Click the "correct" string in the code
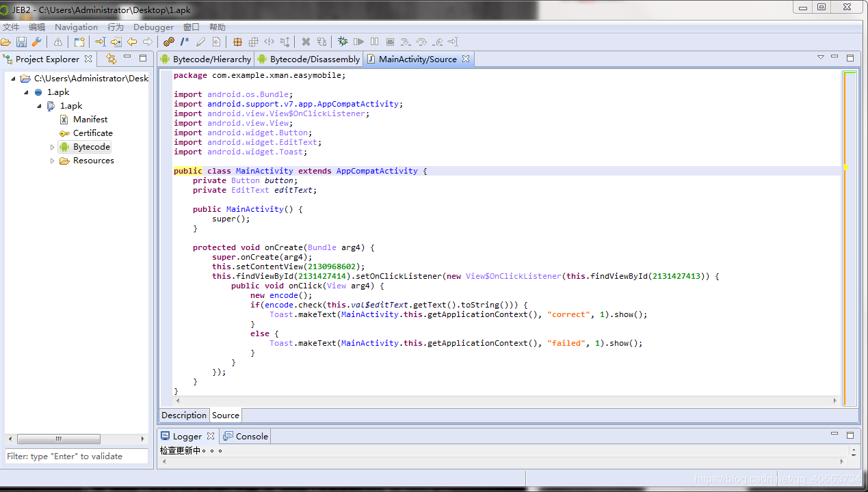This screenshot has width=868, height=492. (x=567, y=314)
